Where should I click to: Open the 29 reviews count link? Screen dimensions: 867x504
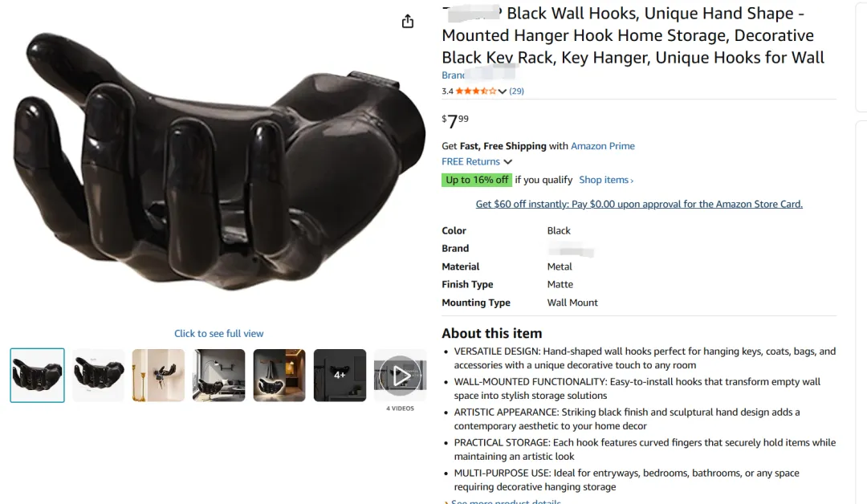coord(516,91)
